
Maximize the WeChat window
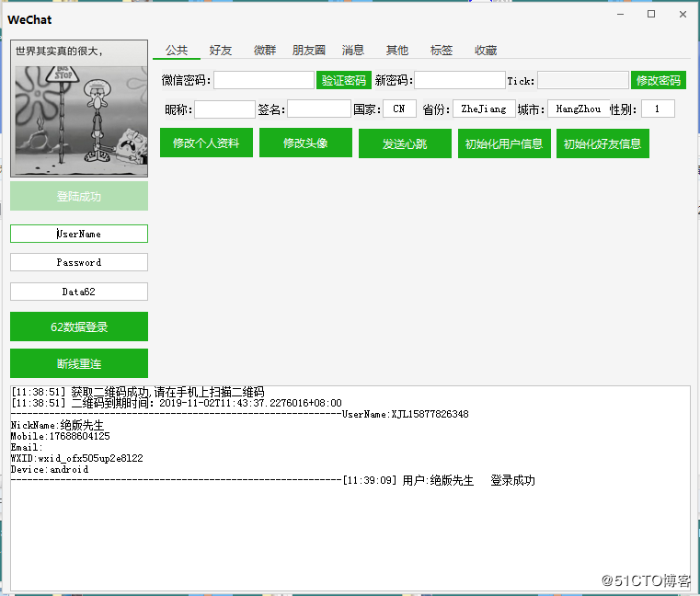[651, 15]
